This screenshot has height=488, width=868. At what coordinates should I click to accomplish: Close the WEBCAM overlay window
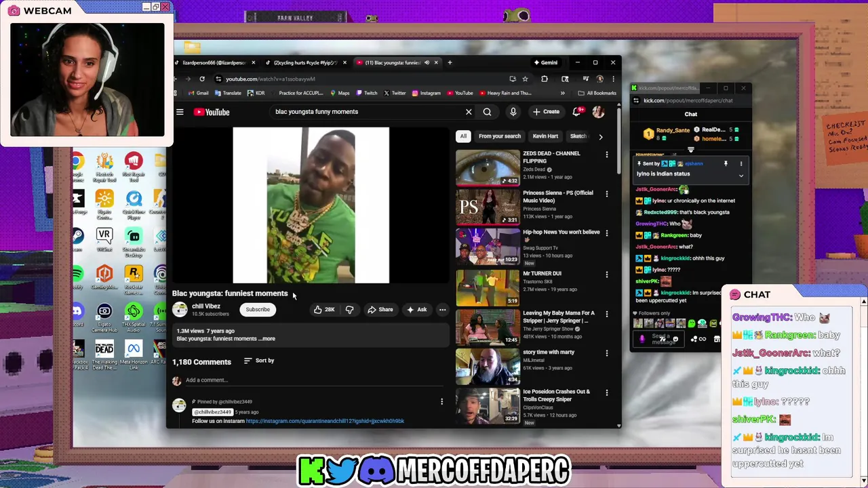click(165, 7)
